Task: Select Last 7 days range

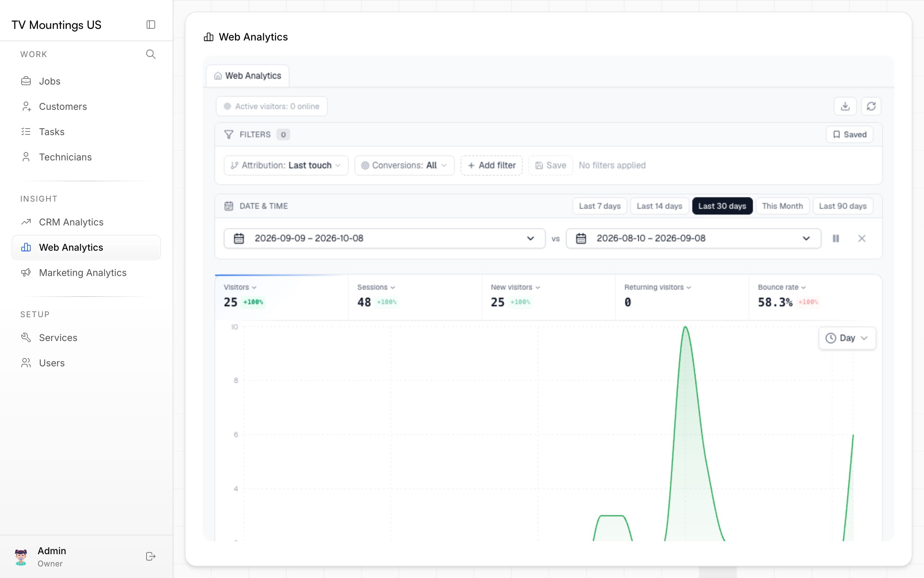Action: 600,206
